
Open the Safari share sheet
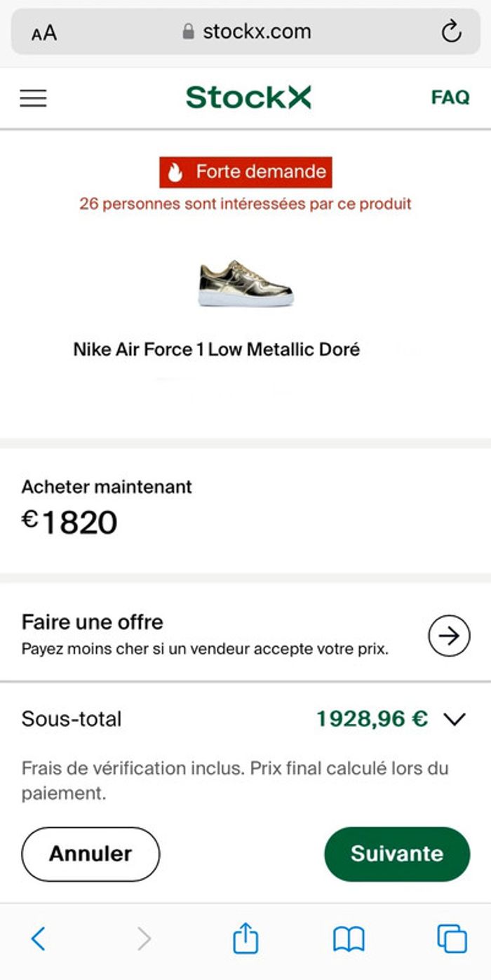click(x=245, y=939)
